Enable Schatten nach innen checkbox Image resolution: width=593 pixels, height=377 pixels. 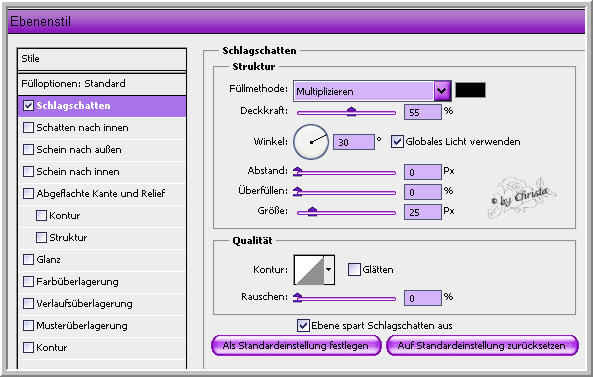coord(28,127)
